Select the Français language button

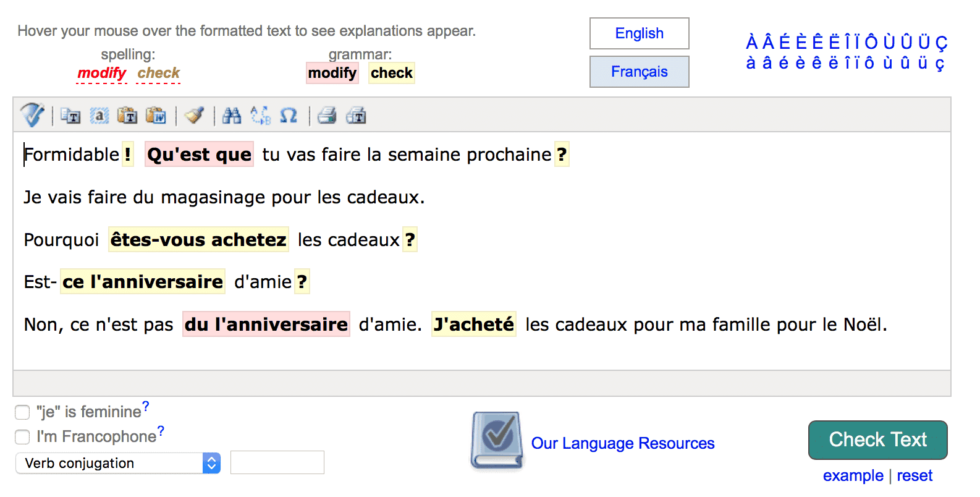pos(639,72)
